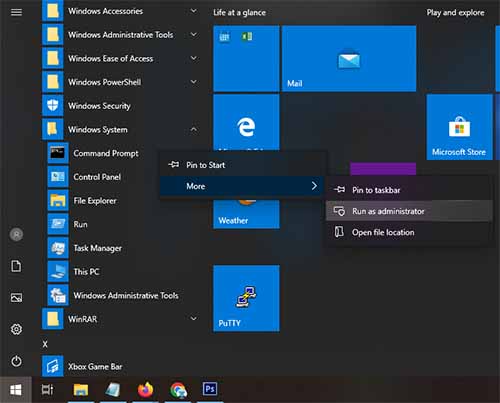Open the notepad-style app on the taskbar
500x403 pixels.
click(x=113, y=389)
